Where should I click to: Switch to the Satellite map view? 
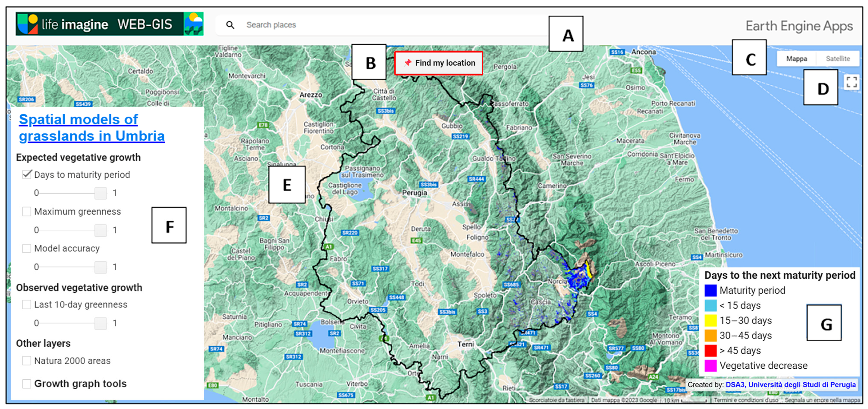click(838, 59)
